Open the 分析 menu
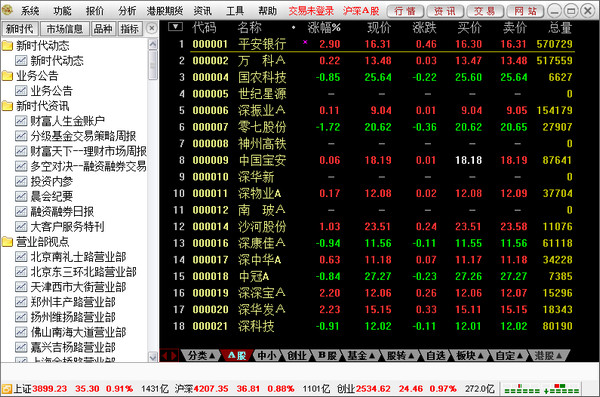Screen dimensions: 600x397 point(127,11)
